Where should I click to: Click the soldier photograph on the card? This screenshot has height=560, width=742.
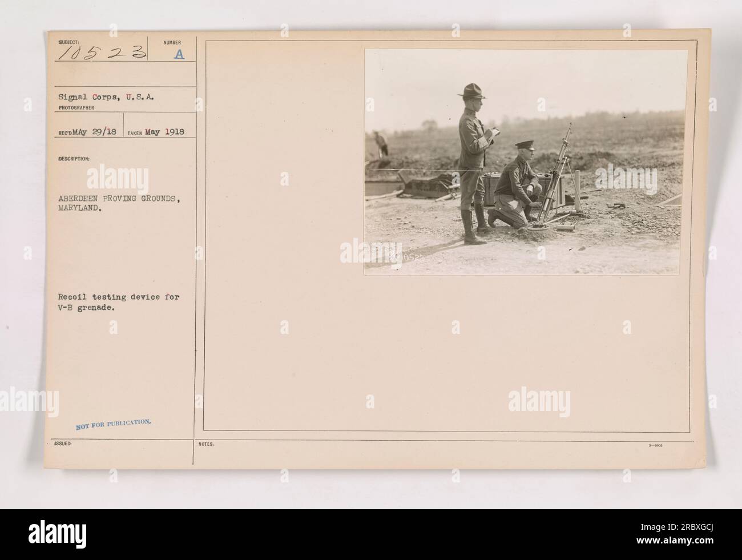coord(526,162)
